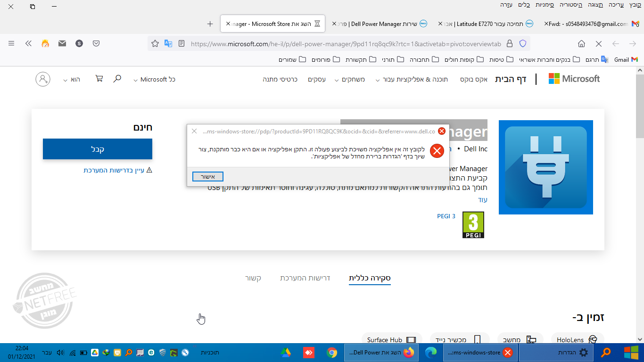Click the PEGI 3 rating link
The width and height of the screenshot is (644, 362).
click(446, 216)
